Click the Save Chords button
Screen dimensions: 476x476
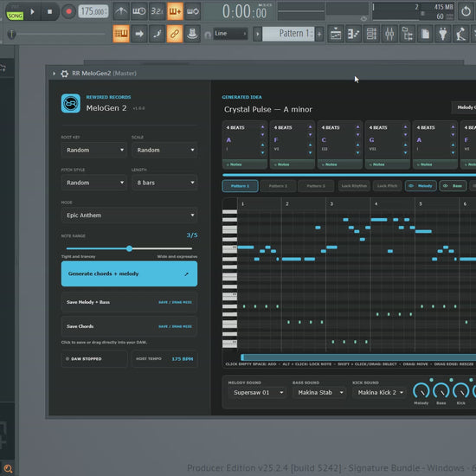129,326
